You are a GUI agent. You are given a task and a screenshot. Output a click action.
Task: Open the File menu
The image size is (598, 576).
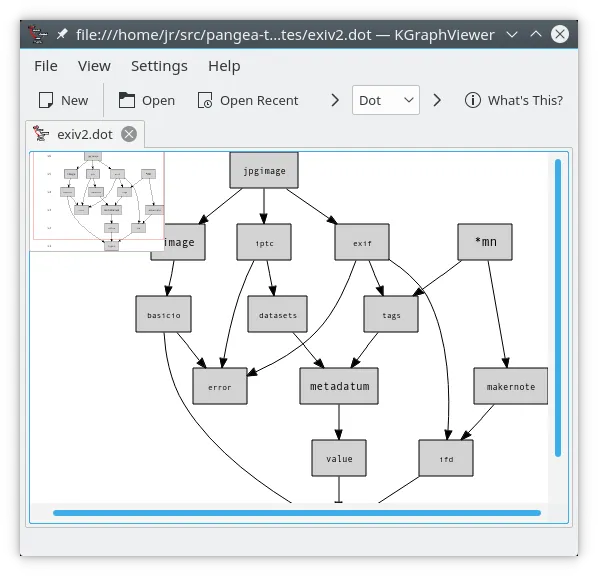pyautogui.click(x=46, y=66)
